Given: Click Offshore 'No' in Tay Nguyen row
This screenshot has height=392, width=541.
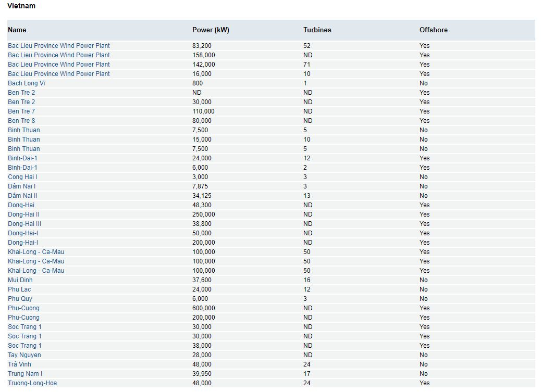Looking at the screenshot, I should pos(423,355).
